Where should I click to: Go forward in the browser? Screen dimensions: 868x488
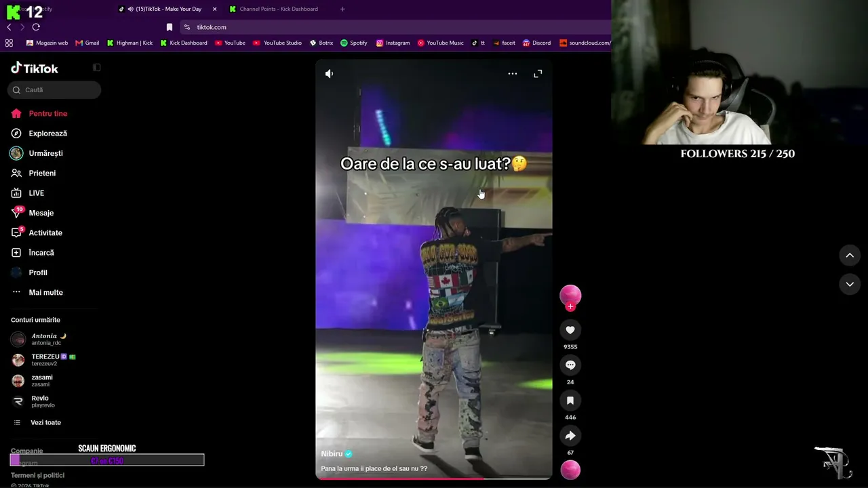click(x=22, y=27)
